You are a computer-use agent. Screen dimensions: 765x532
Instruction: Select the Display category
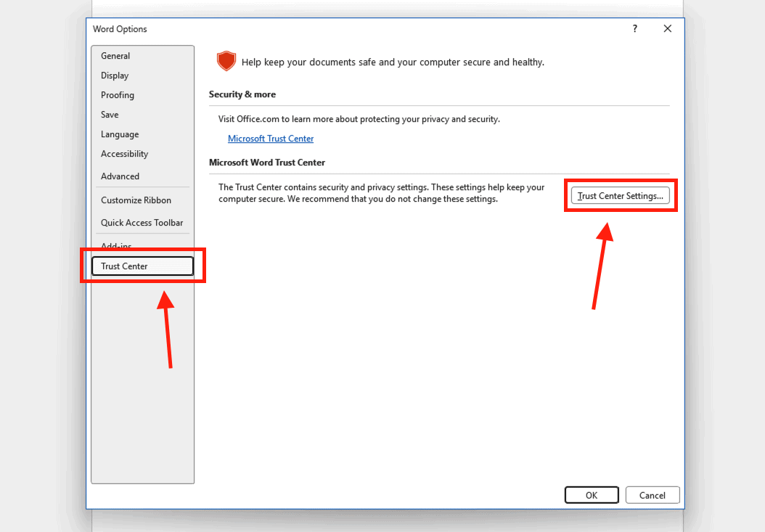[x=142, y=75]
